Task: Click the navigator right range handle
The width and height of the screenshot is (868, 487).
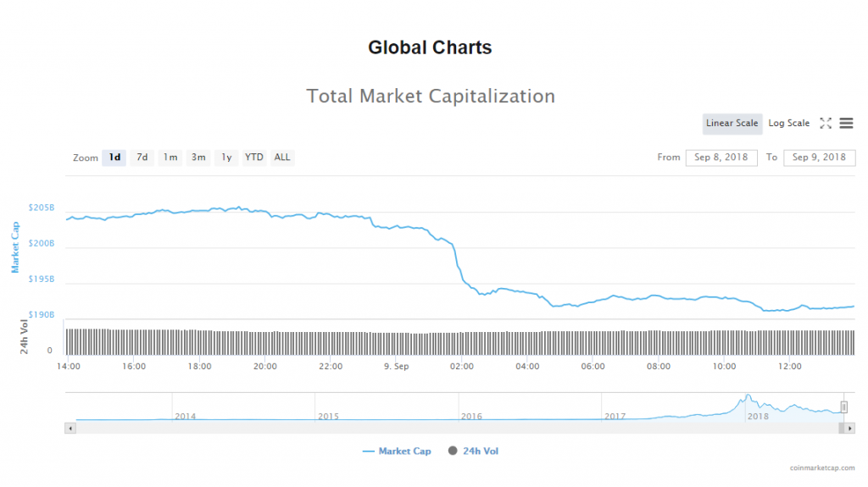Action: 844,407
